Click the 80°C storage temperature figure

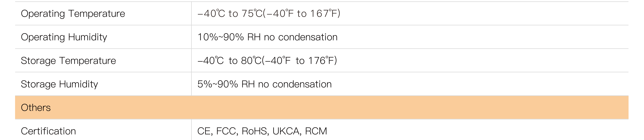pos(251,60)
